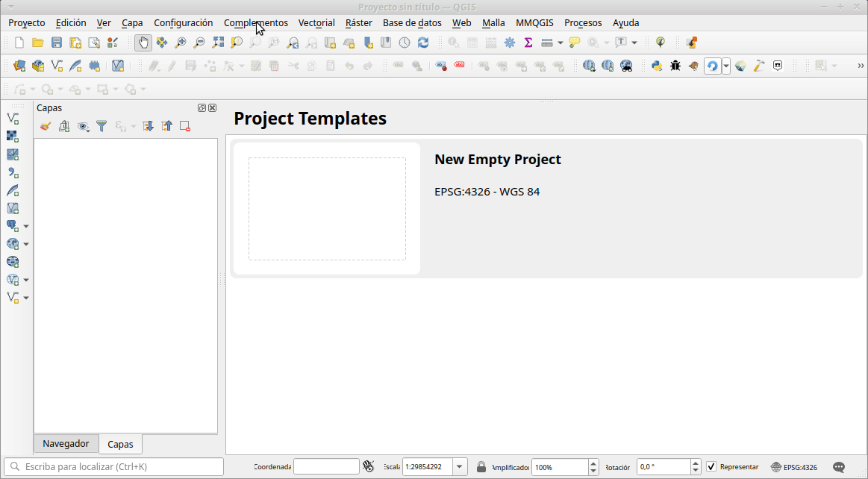
Task: Click the New Shapefile Layer icon
Action: (57, 66)
